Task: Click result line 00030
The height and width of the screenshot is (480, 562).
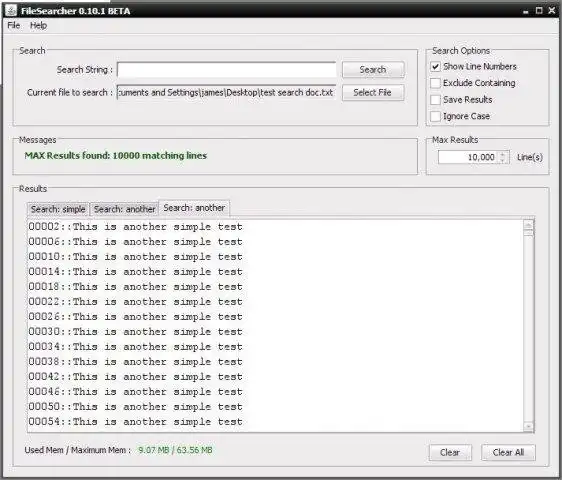Action: 135,332
